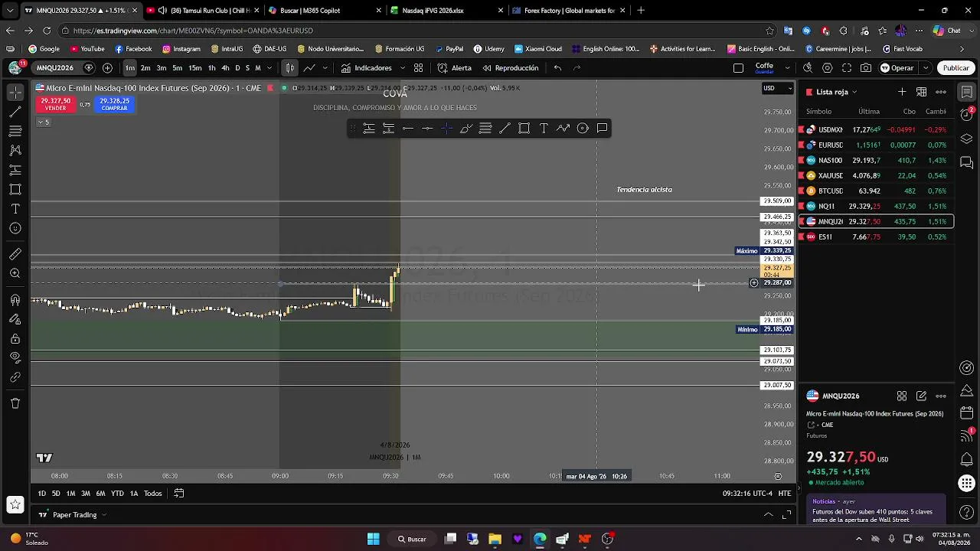Change chart type with candles icon
The height and width of the screenshot is (551, 980).
pos(289,67)
